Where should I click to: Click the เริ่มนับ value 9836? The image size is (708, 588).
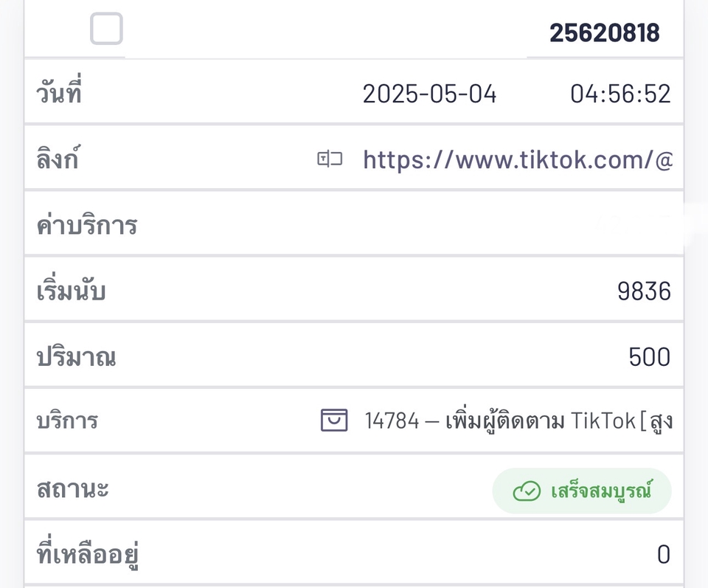point(645,291)
